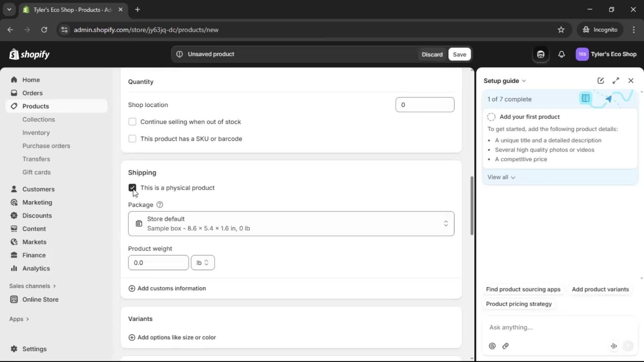Image resolution: width=644 pixels, height=362 pixels.
Task: Collapse the Setup guide with its chevron
Action: (x=525, y=80)
